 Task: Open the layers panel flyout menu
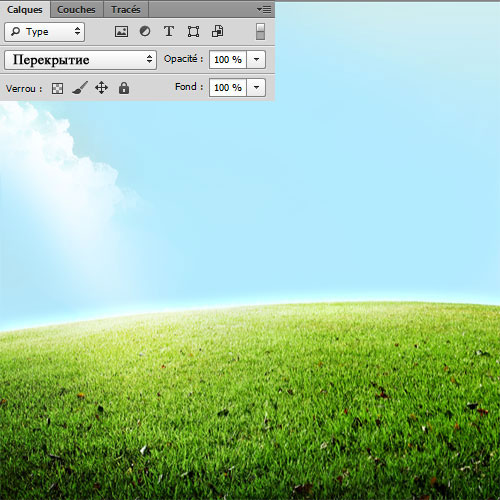[x=264, y=10]
